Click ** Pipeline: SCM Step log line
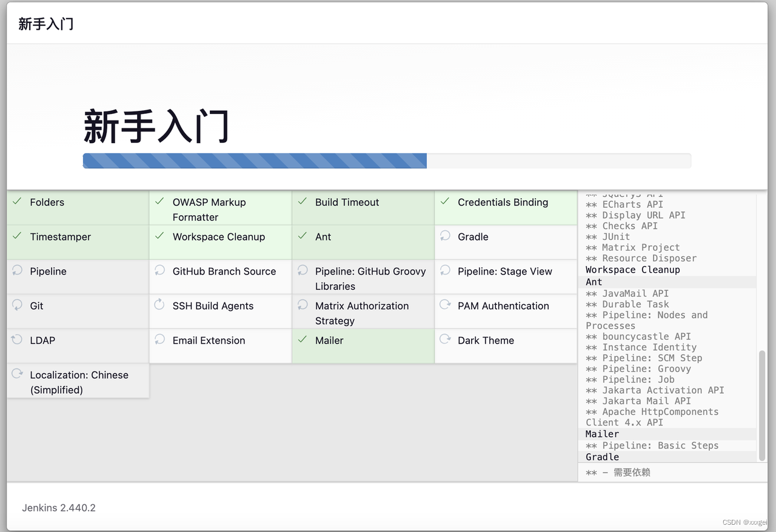The width and height of the screenshot is (776, 532). (x=644, y=358)
